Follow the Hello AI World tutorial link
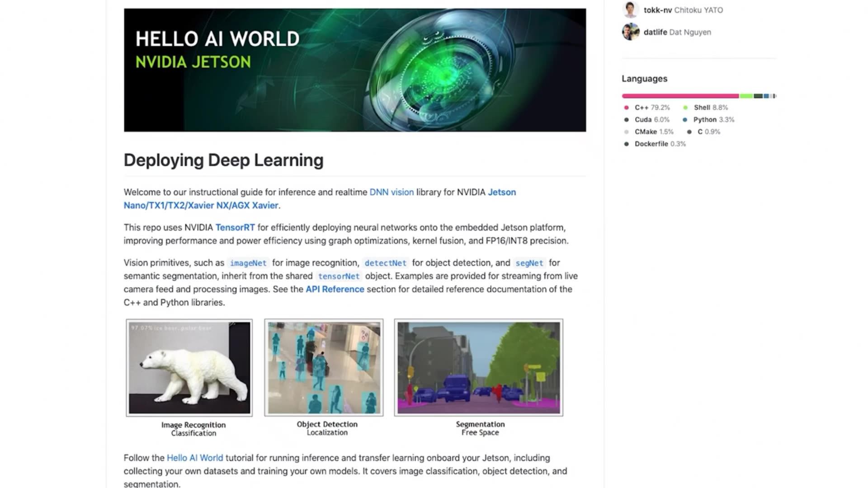 194,458
